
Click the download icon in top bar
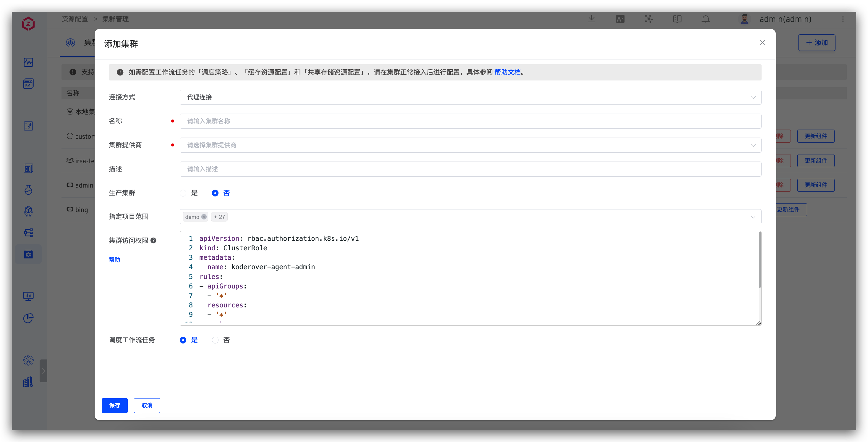tap(591, 19)
